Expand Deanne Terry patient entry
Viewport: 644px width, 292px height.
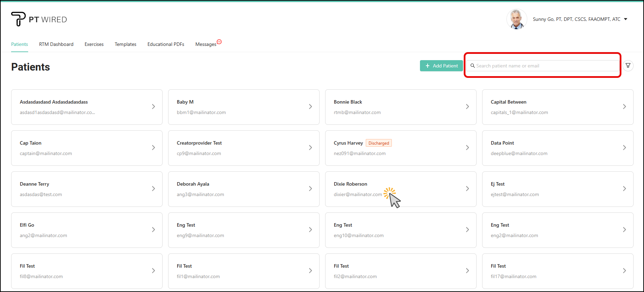pyautogui.click(x=153, y=189)
